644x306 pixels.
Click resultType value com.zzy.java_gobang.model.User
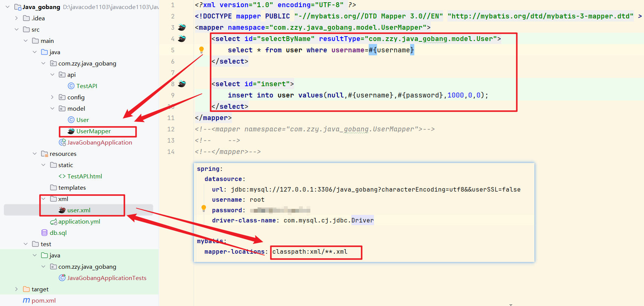click(430, 39)
